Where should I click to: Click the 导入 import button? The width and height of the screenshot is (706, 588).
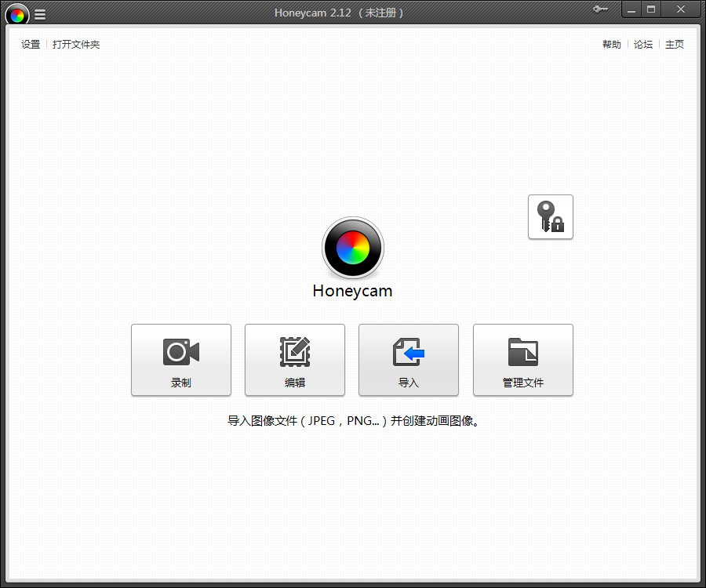coord(409,360)
